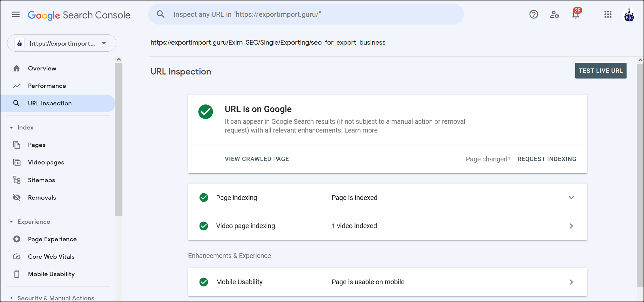Open Mobile Usability in sidebar
Viewport: 644px width, 302px height.
[x=51, y=274]
